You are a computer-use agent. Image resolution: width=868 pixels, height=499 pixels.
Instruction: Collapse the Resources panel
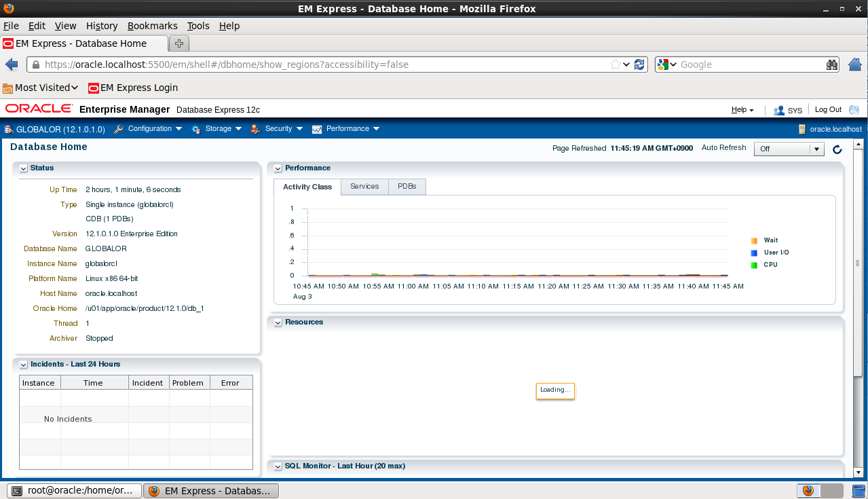(278, 322)
